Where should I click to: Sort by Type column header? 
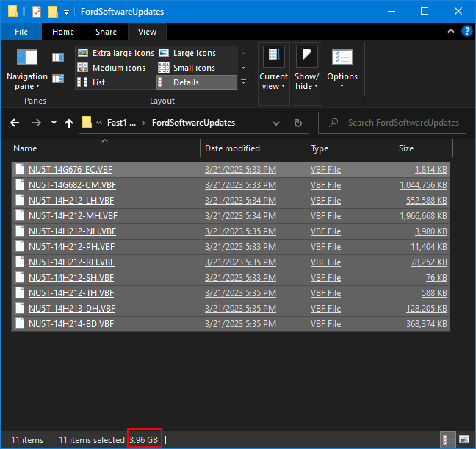[350, 148]
